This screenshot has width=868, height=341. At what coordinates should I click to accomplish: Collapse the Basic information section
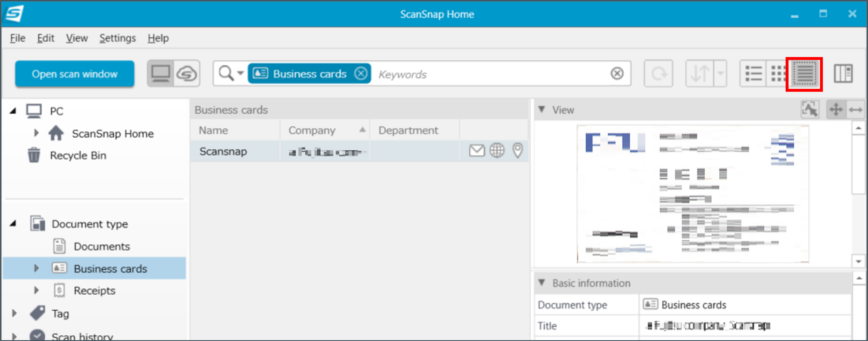(541, 283)
